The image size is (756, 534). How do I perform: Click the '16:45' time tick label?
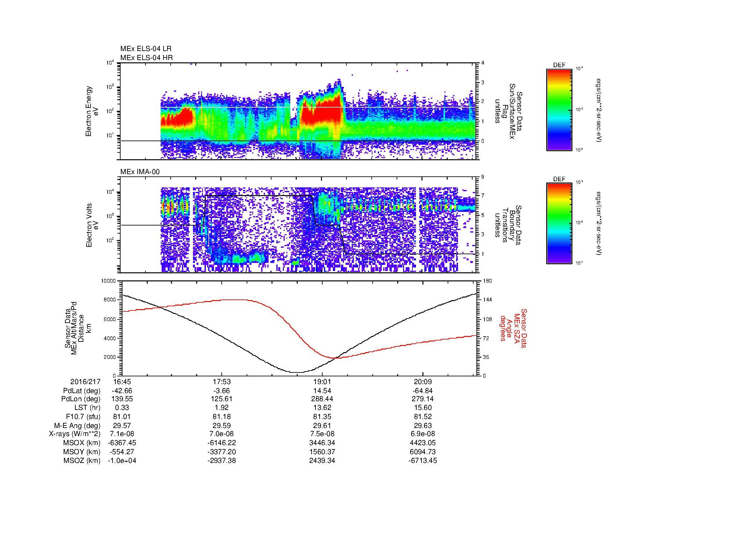click(x=122, y=382)
